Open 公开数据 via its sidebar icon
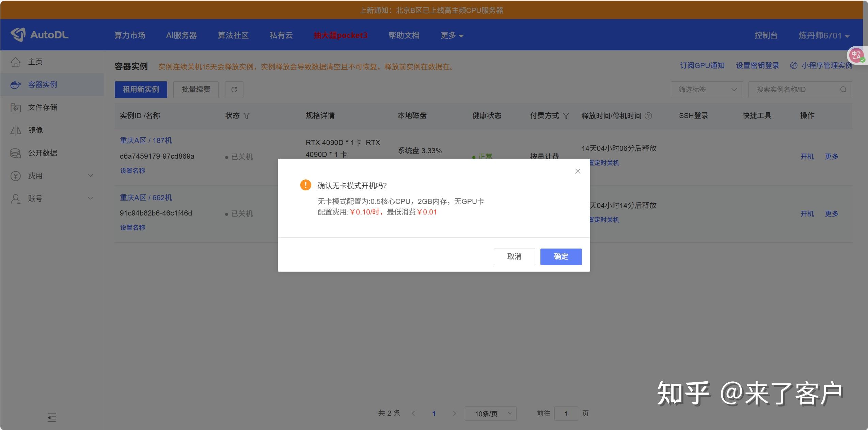 pos(16,153)
